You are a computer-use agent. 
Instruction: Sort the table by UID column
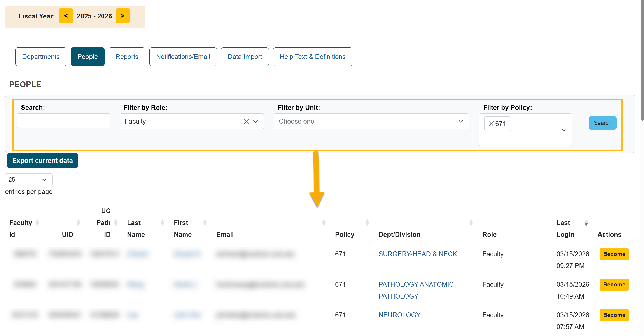[79, 222]
